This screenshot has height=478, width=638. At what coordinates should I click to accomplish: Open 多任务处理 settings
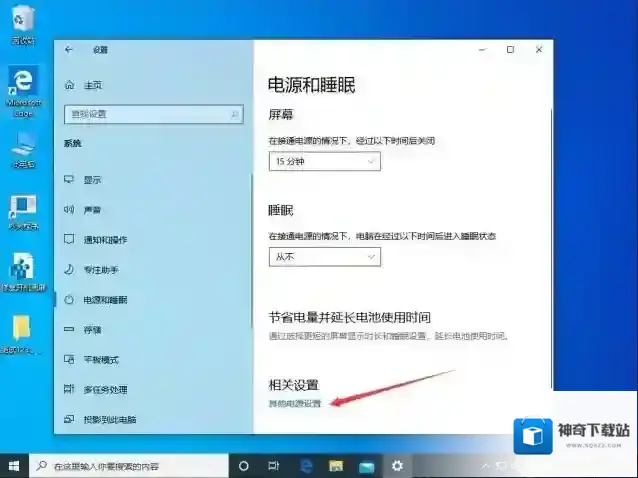pyautogui.click(x=105, y=388)
